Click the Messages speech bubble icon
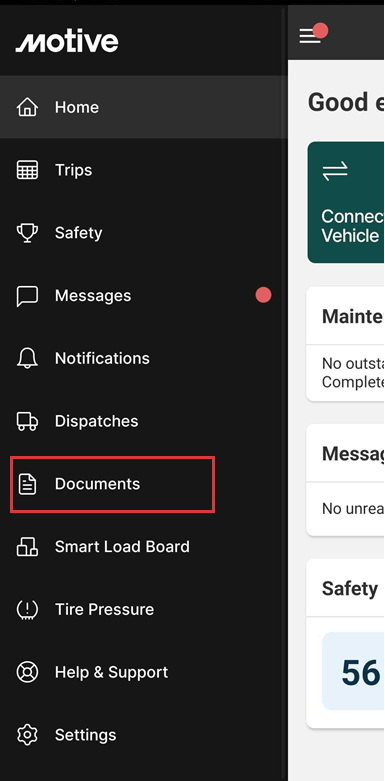Image resolution: width=385 pixels, height=781 pixels. pos(27,296)
